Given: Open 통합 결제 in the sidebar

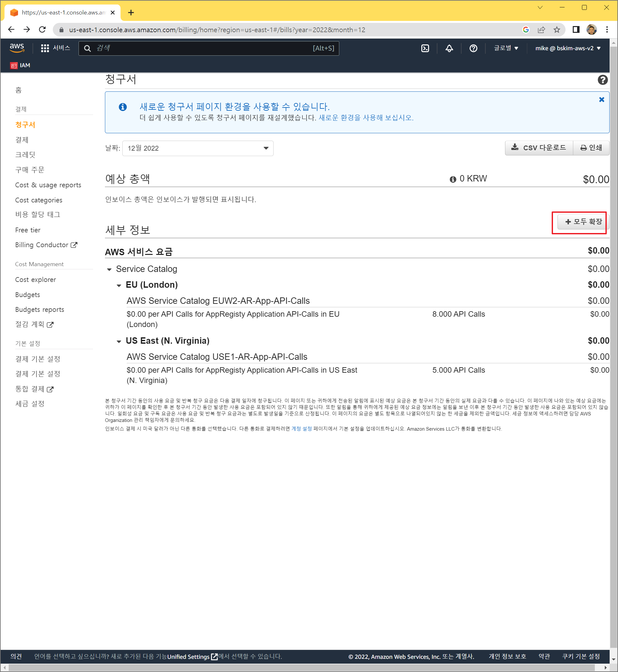Looking at the screenshot, I should (34, 389).
